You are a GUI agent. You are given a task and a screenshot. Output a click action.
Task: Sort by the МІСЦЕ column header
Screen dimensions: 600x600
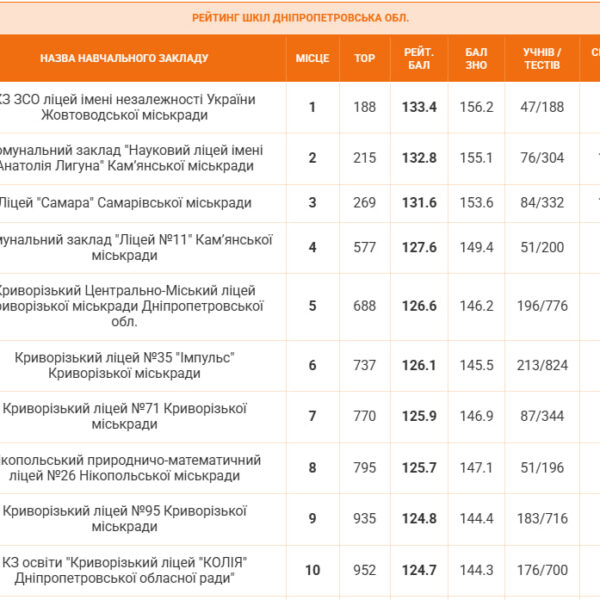312,58
